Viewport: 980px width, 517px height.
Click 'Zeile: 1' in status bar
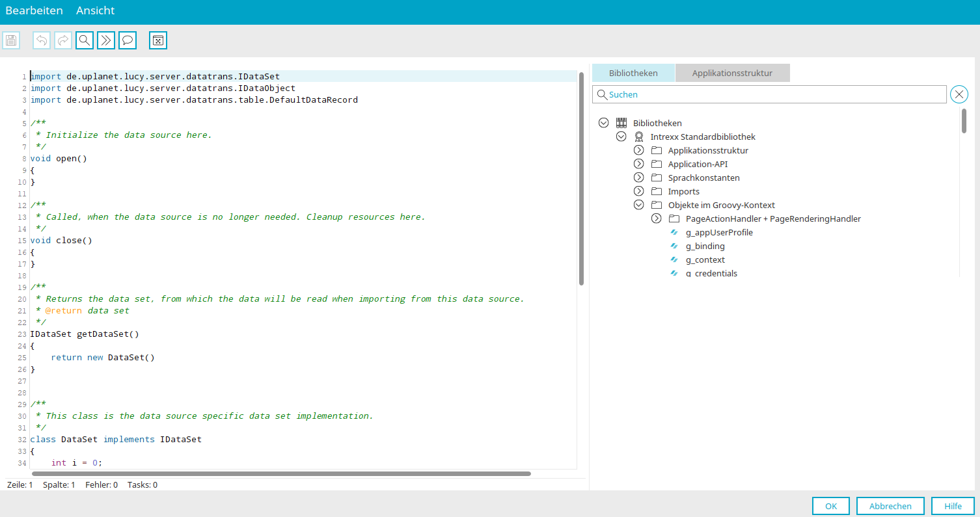tap(20, 484)
